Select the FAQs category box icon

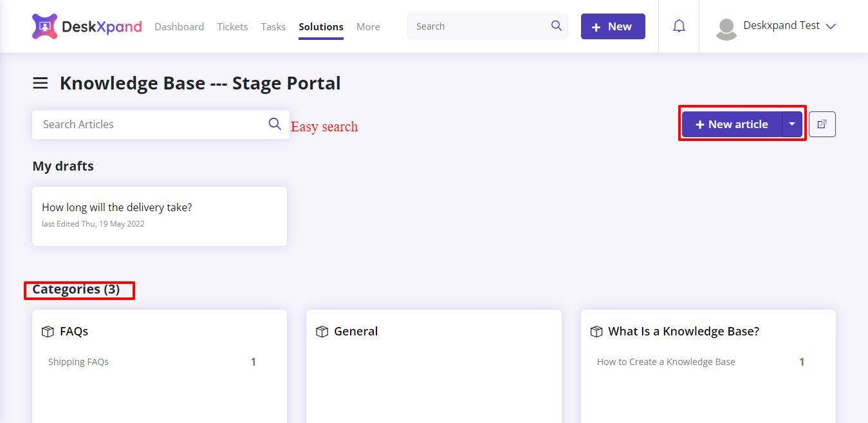click(x=48, y=331)
